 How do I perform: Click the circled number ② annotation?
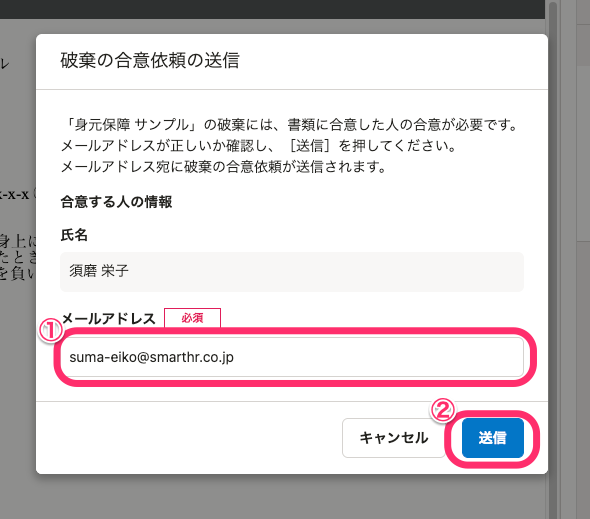pos(442,410)
